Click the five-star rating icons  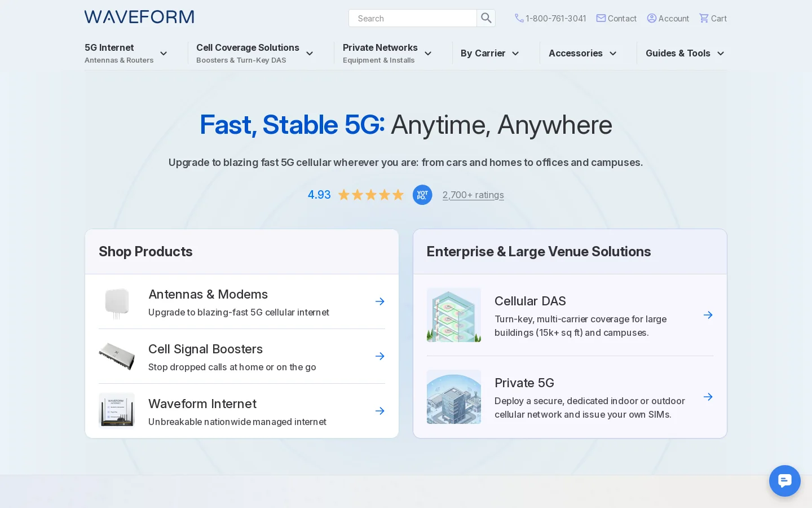click(x=371, y=195)
